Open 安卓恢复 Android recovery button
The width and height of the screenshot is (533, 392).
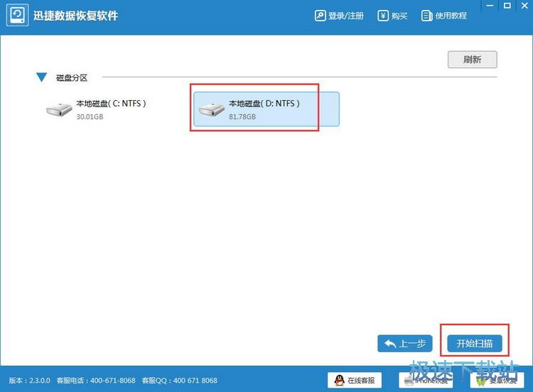pos(497,380)
